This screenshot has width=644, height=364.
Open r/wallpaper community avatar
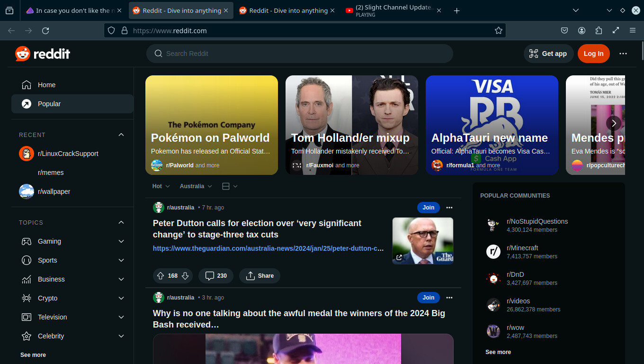click(x=27, y=191)
